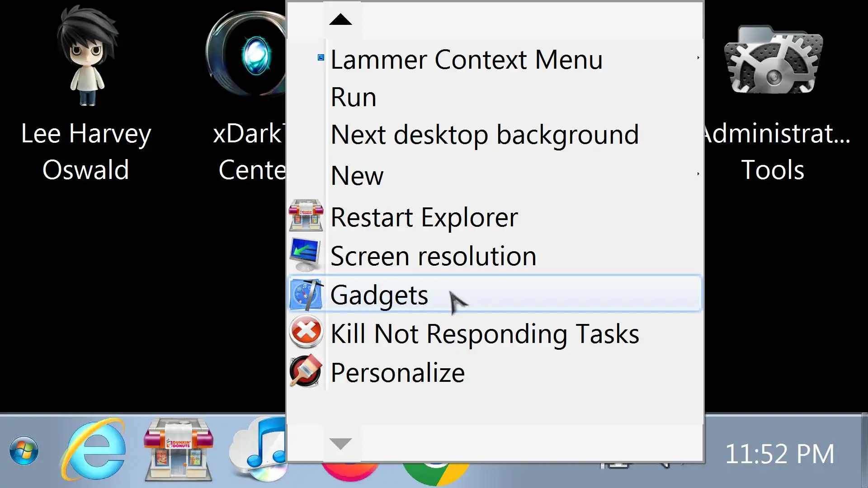Select Kill Not Responding Tasks
The width and height of the screenshot is (868, 488).
pyautogui.click(x=485, y=334)
